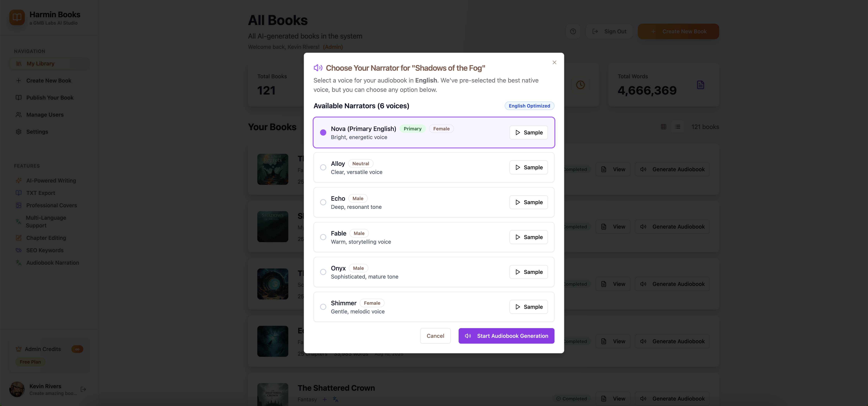Click The Shattered Crown title

336,388
